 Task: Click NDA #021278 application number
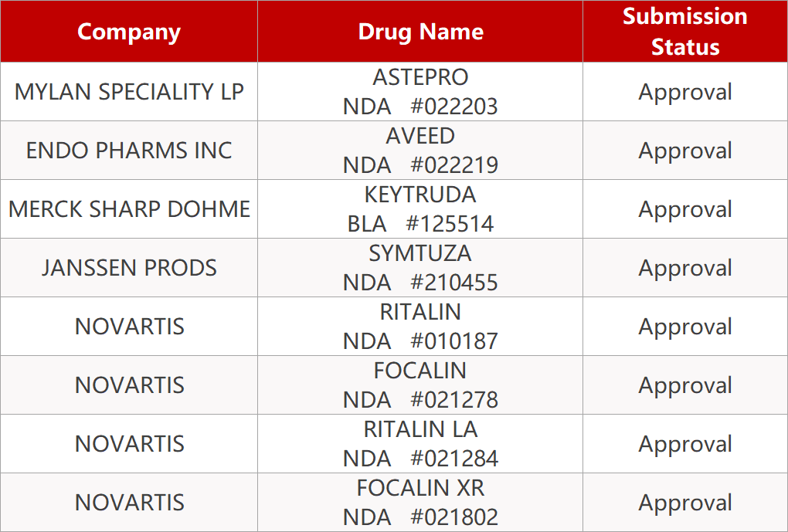420,400
